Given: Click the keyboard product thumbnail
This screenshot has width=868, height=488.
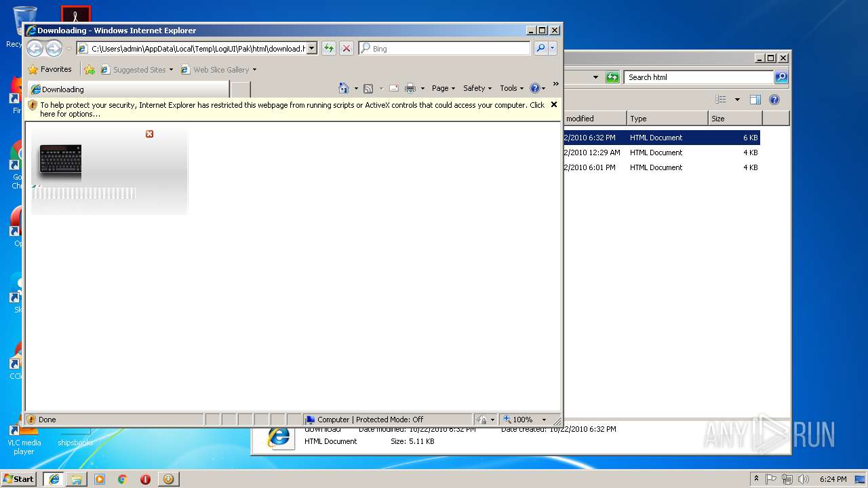Looking at the screenshot, I should [60, 162].
